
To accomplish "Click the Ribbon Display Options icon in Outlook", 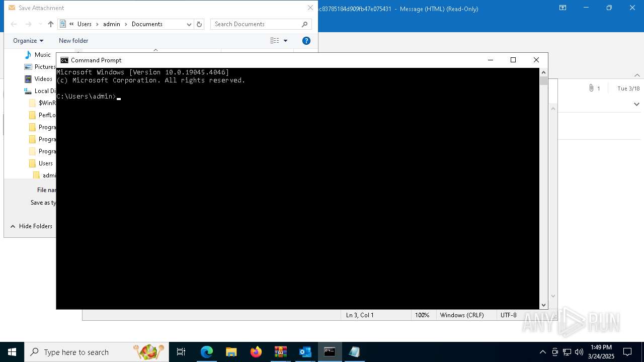I will pos(563,8).
